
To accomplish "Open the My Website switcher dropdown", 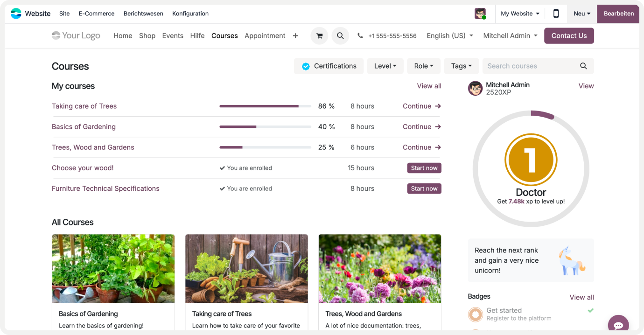I will click(520, 14).
